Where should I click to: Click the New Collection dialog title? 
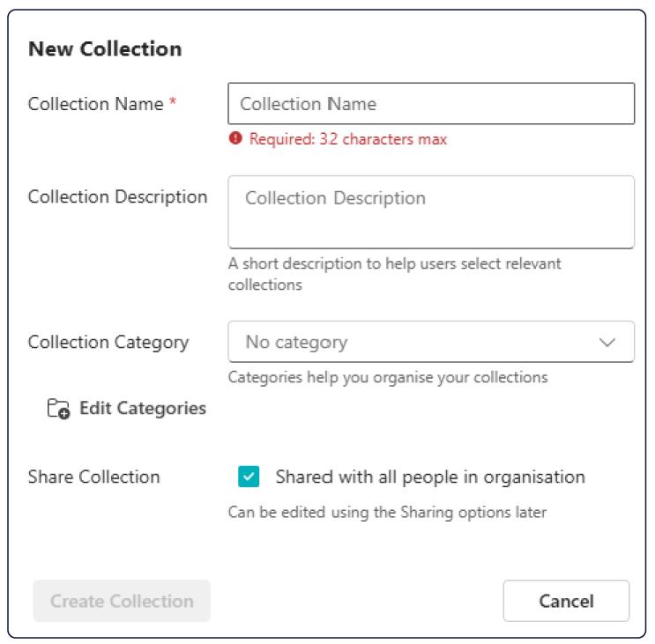105,48
